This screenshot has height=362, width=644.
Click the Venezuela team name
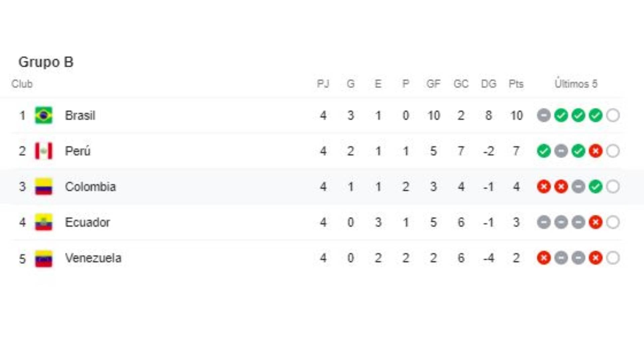(94, 258)
